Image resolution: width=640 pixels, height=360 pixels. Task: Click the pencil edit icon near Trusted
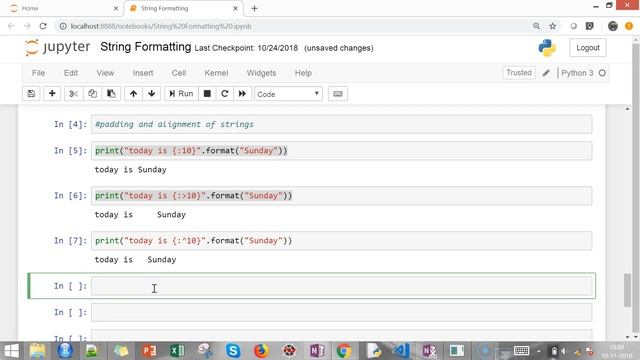(546, 73)
